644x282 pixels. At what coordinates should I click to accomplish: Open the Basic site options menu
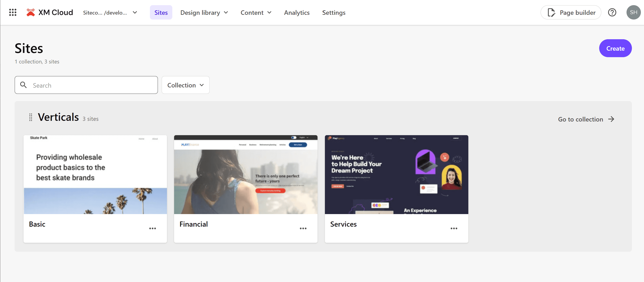coord(153,228)
